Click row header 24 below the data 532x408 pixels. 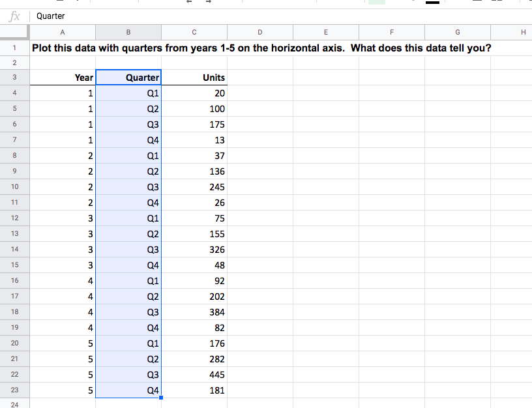pyautogui.click(x=14, y=404)
